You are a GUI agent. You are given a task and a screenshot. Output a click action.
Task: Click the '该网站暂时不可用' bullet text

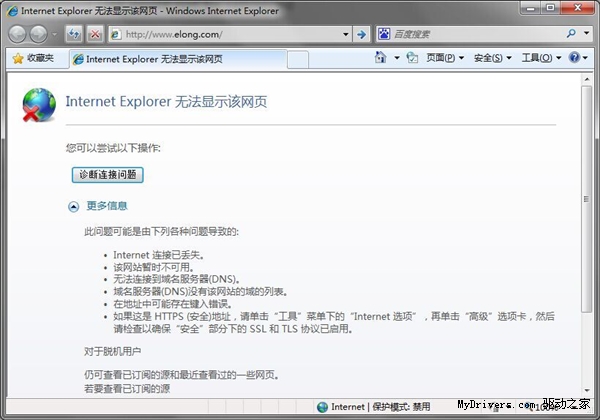[154, 267]
